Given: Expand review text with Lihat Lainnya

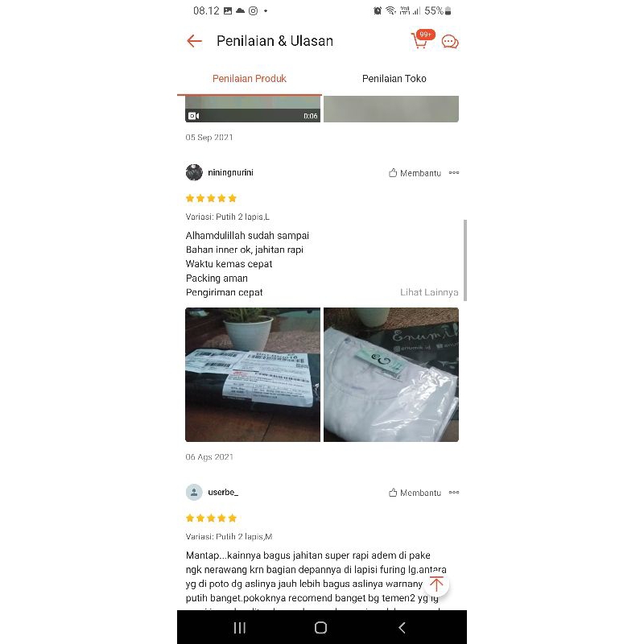Looking at the screenshot, I should click(x=429, y=292).
